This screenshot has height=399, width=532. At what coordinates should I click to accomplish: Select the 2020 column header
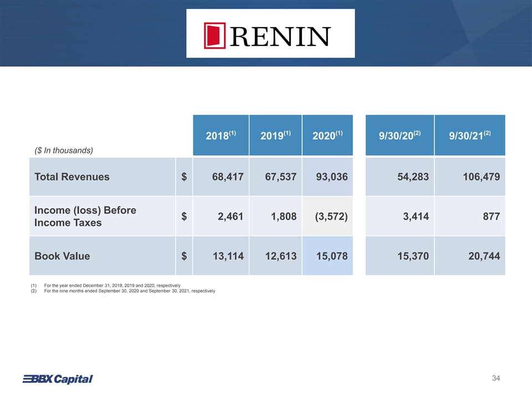[x=328, y=136]
